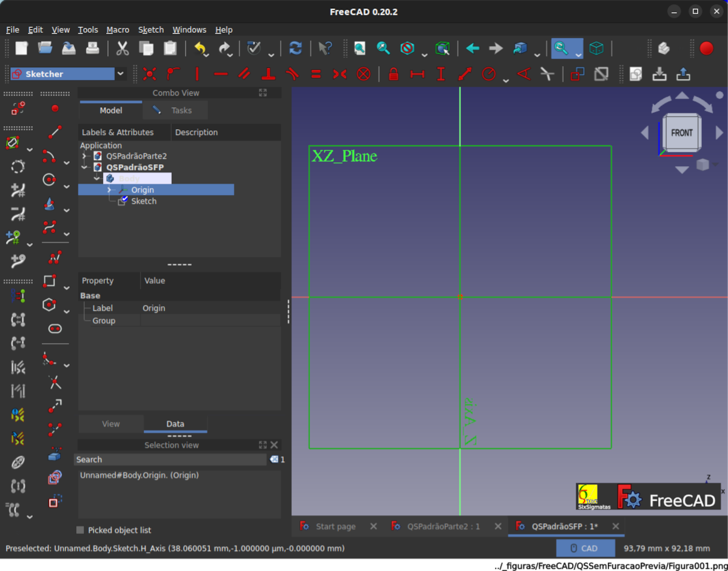Apply the tangent constraint tool
This screenshot has height=571, width=728.
[292, 74]
